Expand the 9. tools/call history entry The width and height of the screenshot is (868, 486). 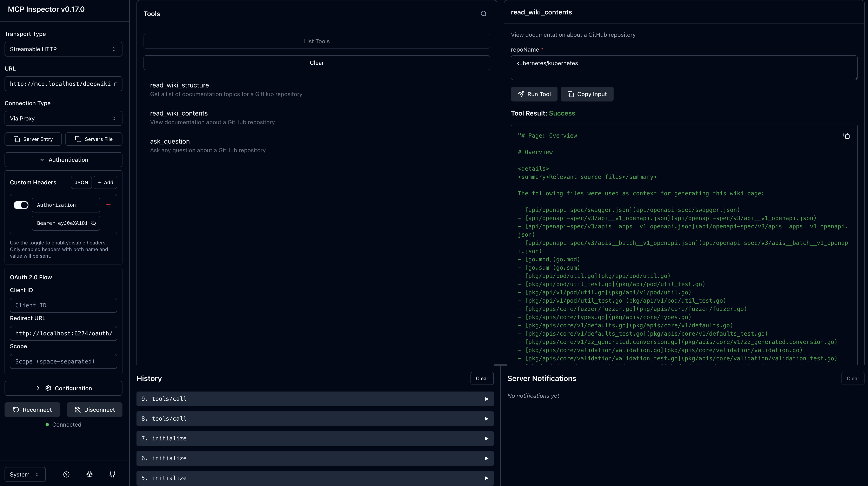(x=315, y=399)
